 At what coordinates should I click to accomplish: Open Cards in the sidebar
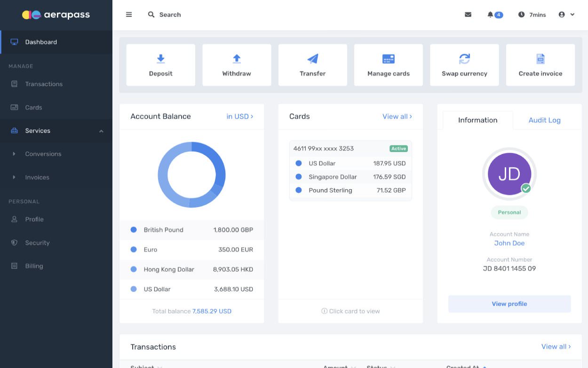click(x=56, y=107)
